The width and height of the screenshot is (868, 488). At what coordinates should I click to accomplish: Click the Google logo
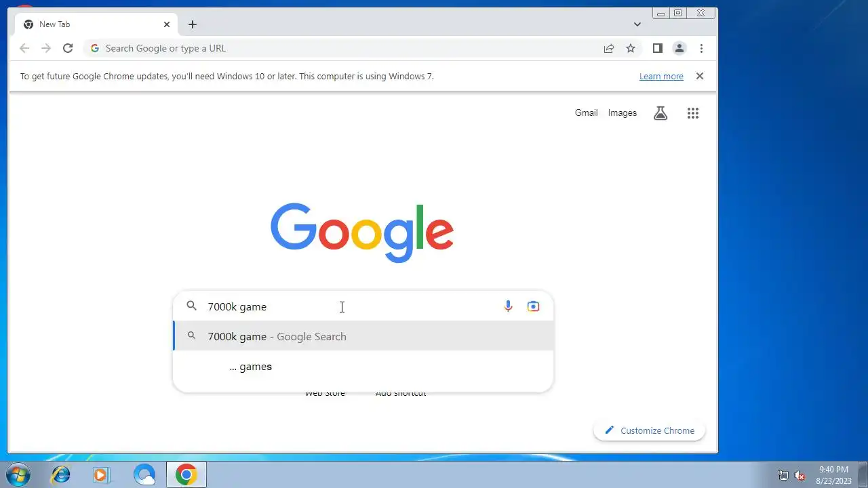pyautogui.click(x=362, y=232)
